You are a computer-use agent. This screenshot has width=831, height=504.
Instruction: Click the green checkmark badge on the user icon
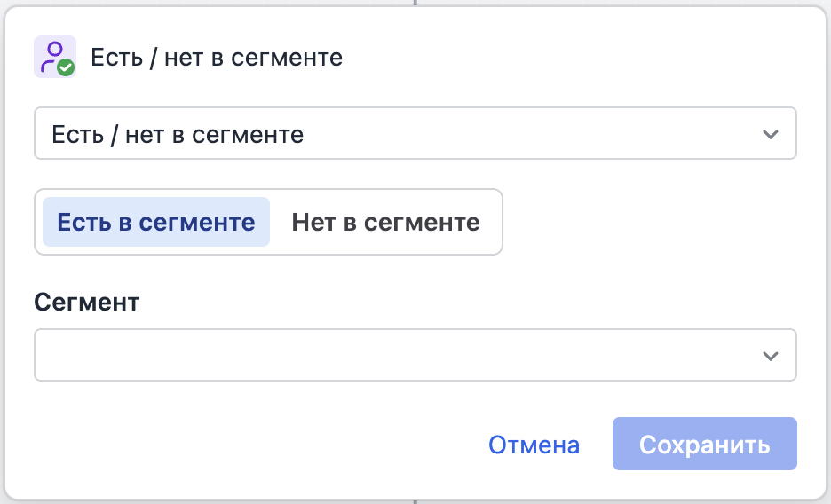click(66, 67)
